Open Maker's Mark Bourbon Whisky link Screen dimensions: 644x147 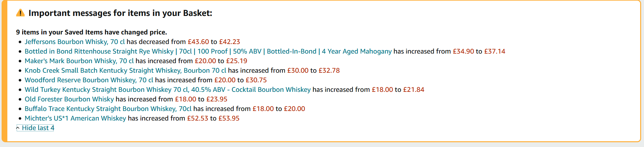[79, 61]
